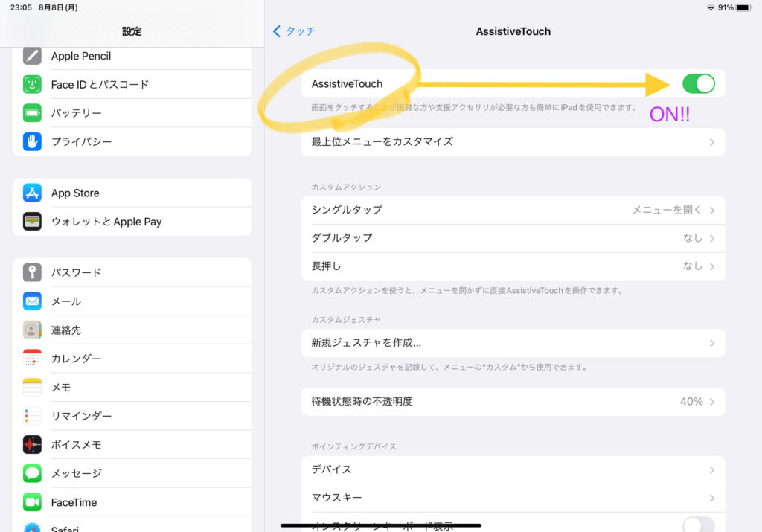The height and width of the screenshot is (532, 762).
Task: Tap the 40% opacity value
Action: click(691, 401)
